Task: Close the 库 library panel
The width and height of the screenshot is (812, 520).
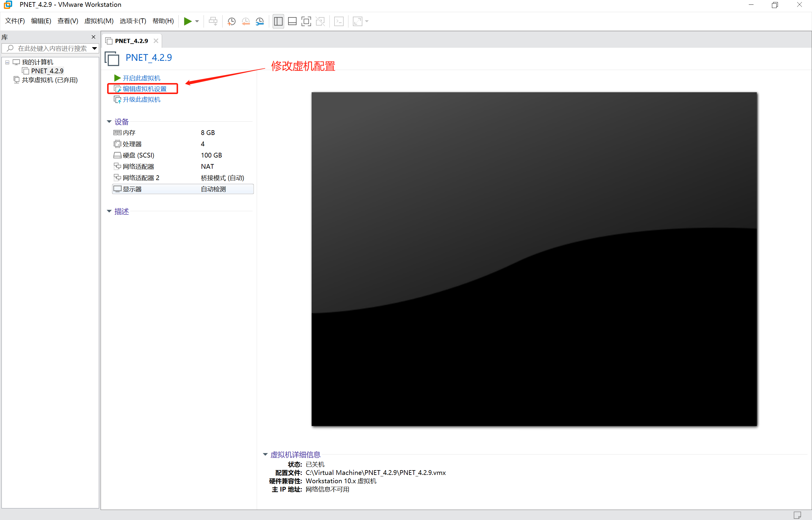Action: (x=93, y=37)
